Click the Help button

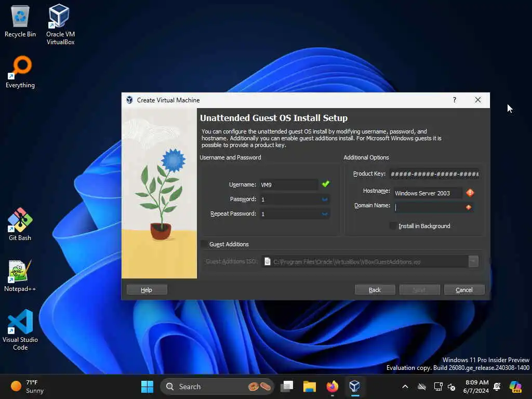coord(147,290)
